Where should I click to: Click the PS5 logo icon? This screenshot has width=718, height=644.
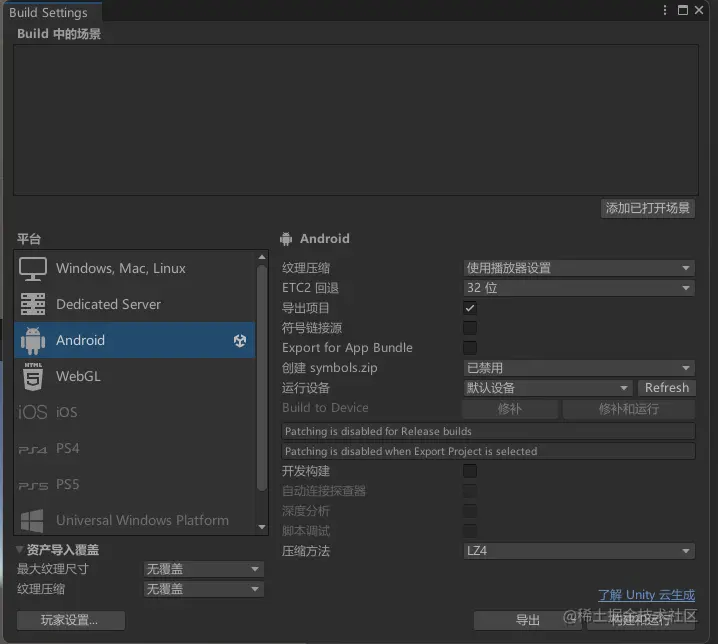pyautogui.click(x=33, y=486)
